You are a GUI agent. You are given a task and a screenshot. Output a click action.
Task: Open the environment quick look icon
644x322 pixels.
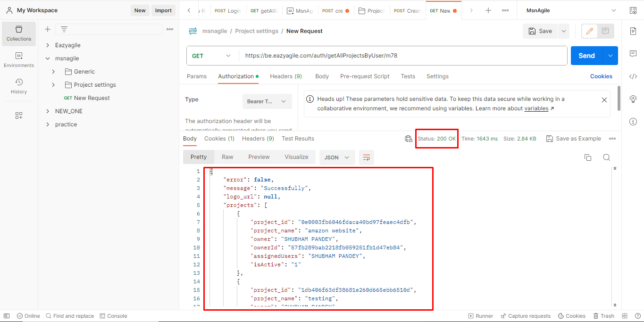point(633,10)
